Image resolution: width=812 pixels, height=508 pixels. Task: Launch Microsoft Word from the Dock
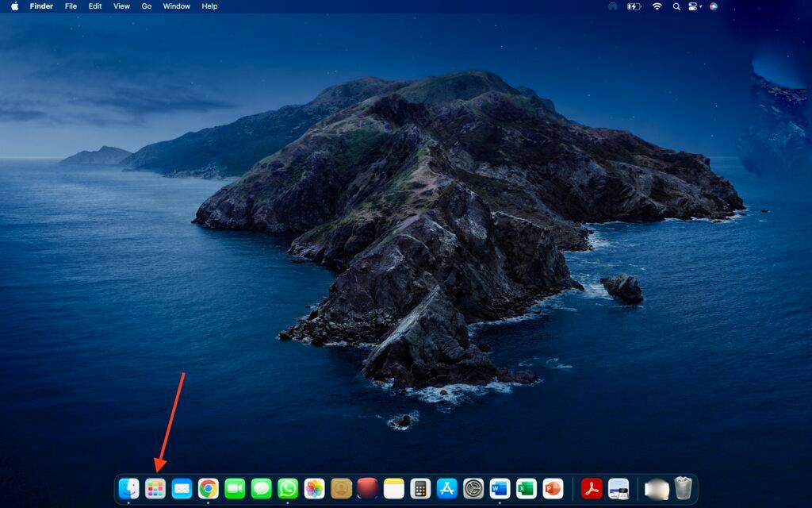pos(500,488)
